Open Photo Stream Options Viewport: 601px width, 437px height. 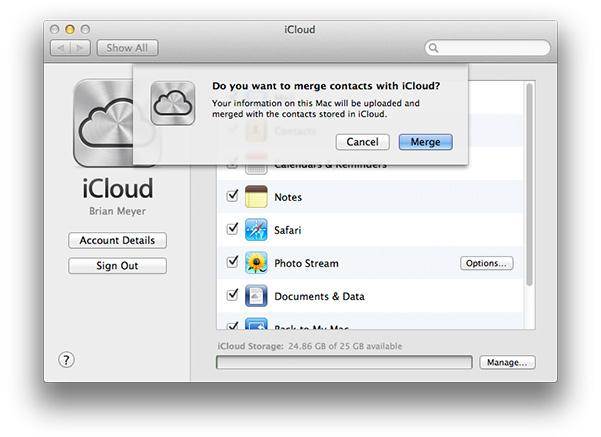(486, 263)
